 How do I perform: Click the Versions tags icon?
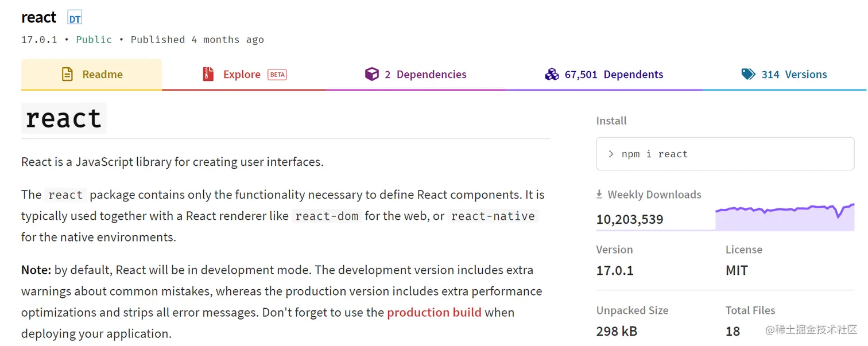(748, 74)
